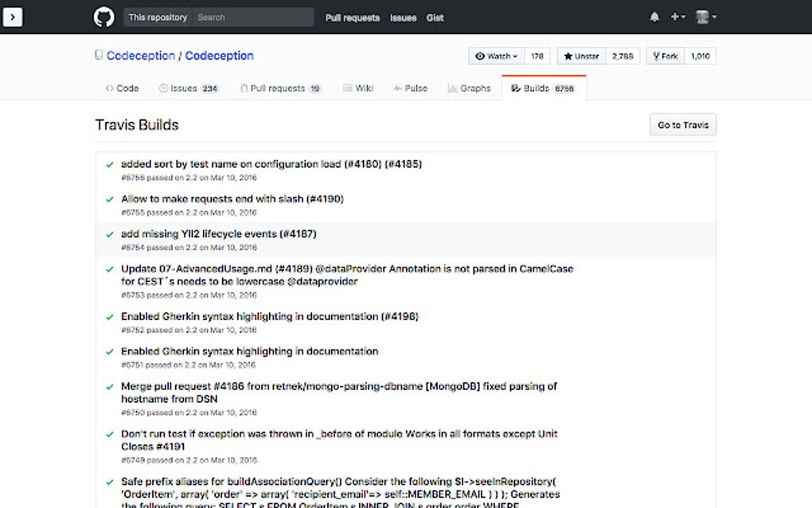Click your profile avatar in the top-right
Image resolution: width=812 pixels, height=508 pixels.
(x=701, y=17)
